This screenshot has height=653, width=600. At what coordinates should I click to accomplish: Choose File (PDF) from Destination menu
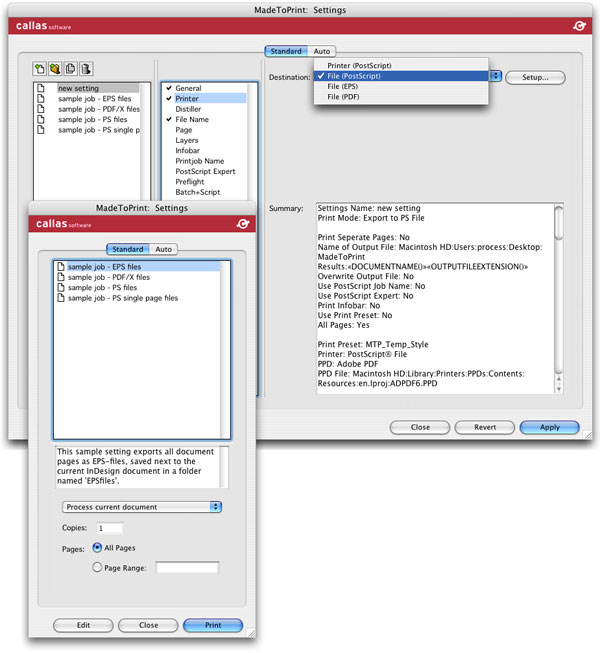(x=401, y=97)
